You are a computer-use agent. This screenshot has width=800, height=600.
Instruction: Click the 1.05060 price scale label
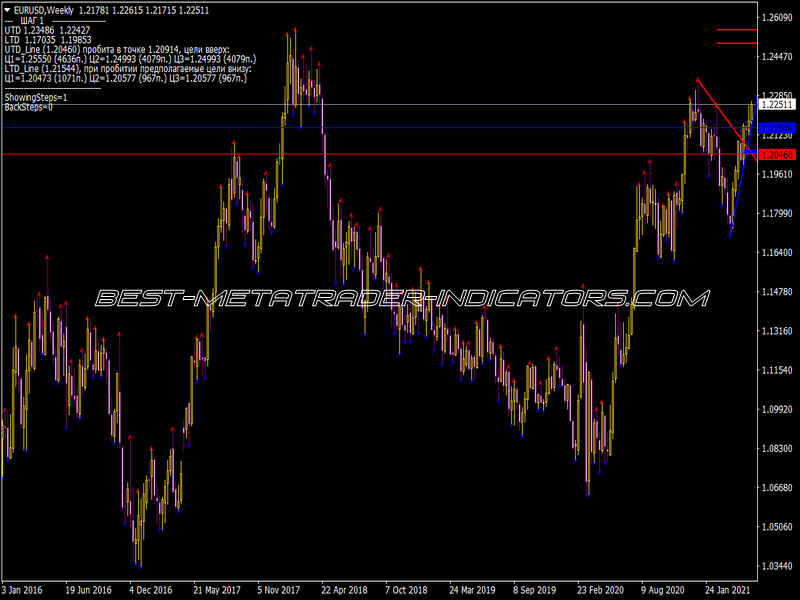click(777, 527)
